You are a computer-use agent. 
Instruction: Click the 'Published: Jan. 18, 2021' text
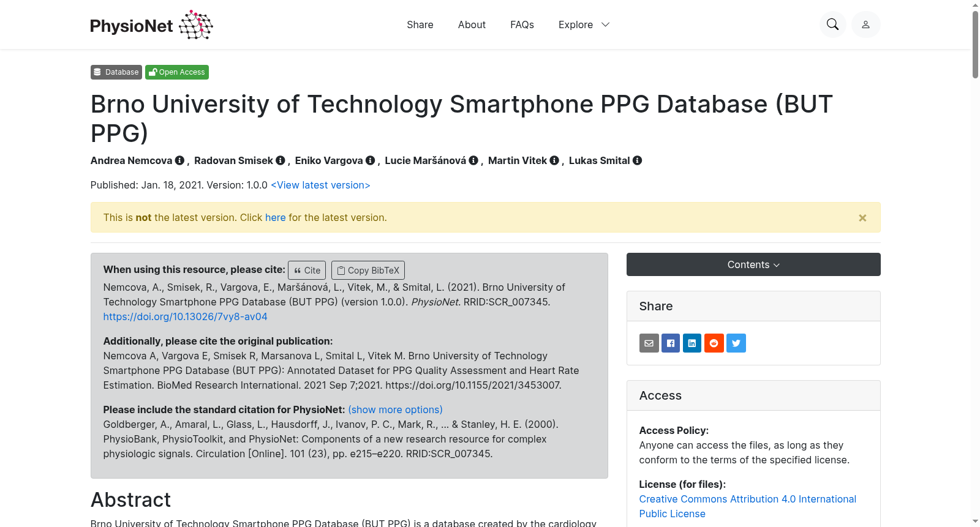[147, 185]
